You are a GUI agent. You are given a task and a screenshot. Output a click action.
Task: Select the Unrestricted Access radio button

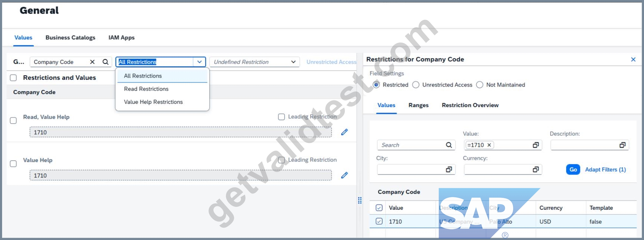(x=416, y=85)
